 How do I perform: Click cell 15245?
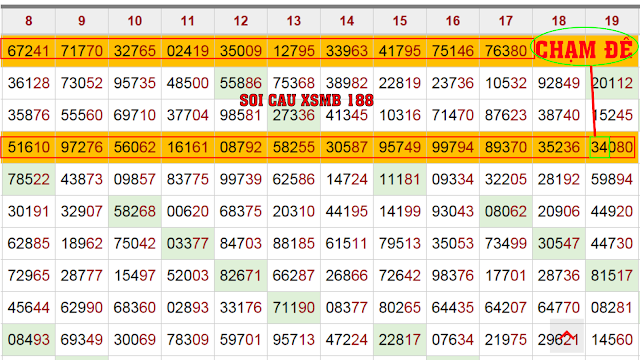click(x=612, y=115)
